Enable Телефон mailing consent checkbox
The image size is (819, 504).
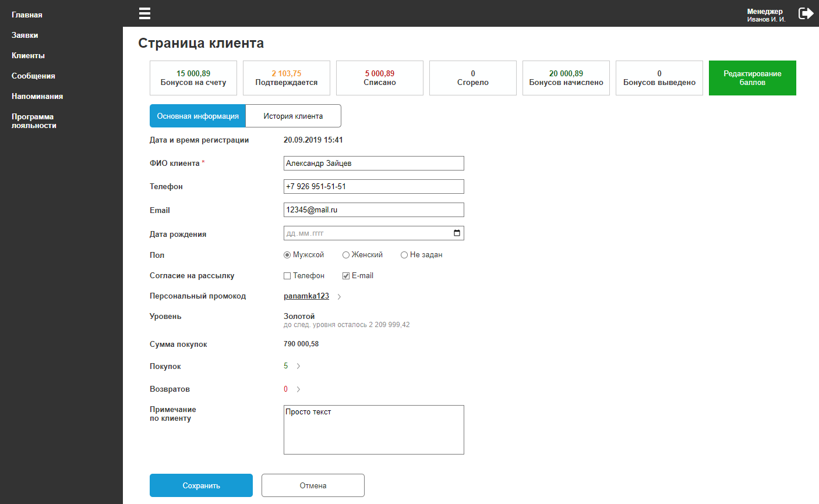pos(287,276)
